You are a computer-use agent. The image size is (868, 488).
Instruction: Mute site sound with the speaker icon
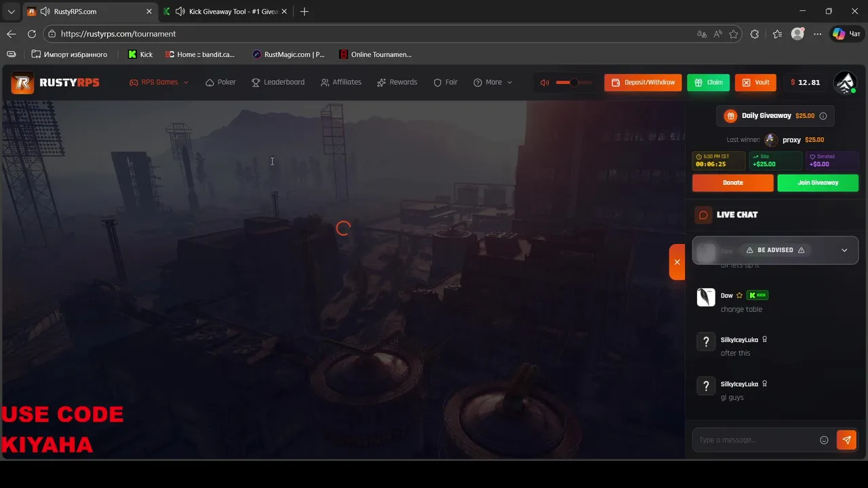click(544, 83)
